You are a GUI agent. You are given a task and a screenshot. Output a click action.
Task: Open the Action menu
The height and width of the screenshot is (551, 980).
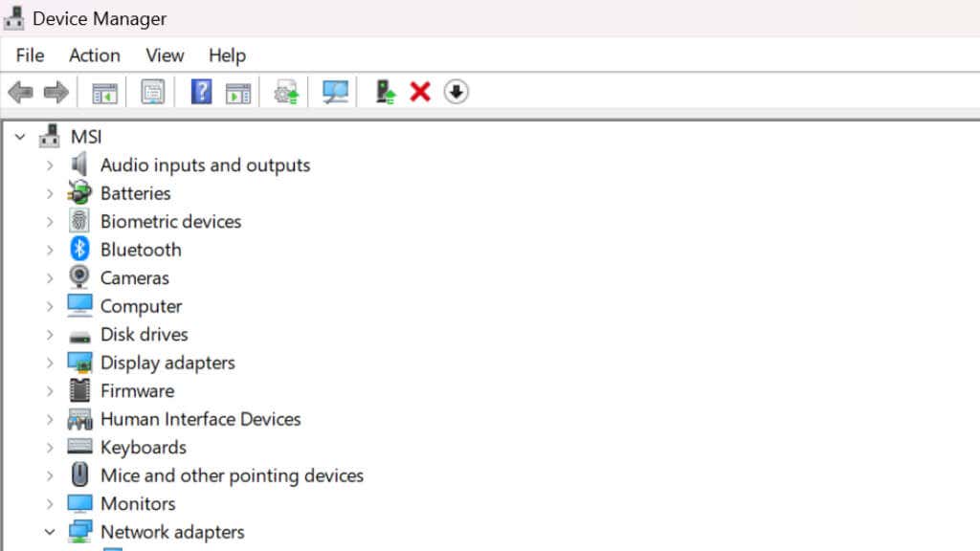tap(95, 55)
